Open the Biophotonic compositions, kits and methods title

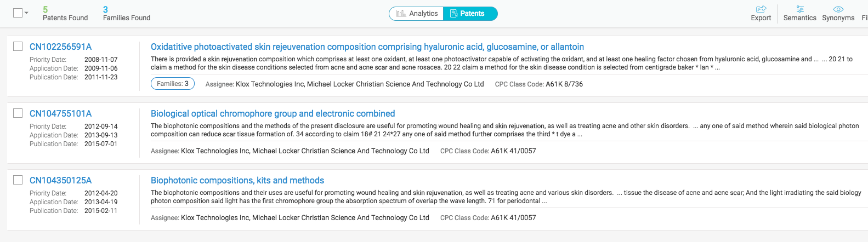(237, 181)
